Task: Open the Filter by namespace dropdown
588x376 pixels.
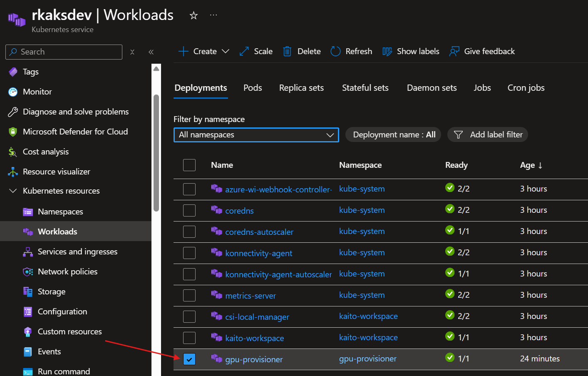Action: tap(256, 135)
